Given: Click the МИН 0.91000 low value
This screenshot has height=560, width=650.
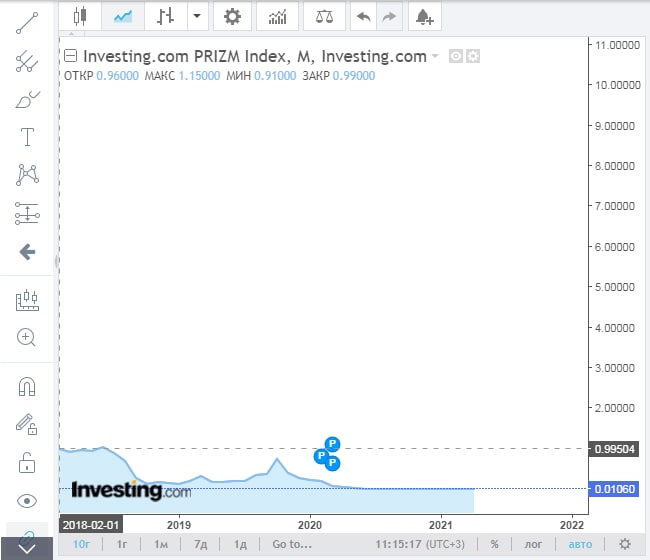Looking at the screenshot, I should [x=261, y=76].
